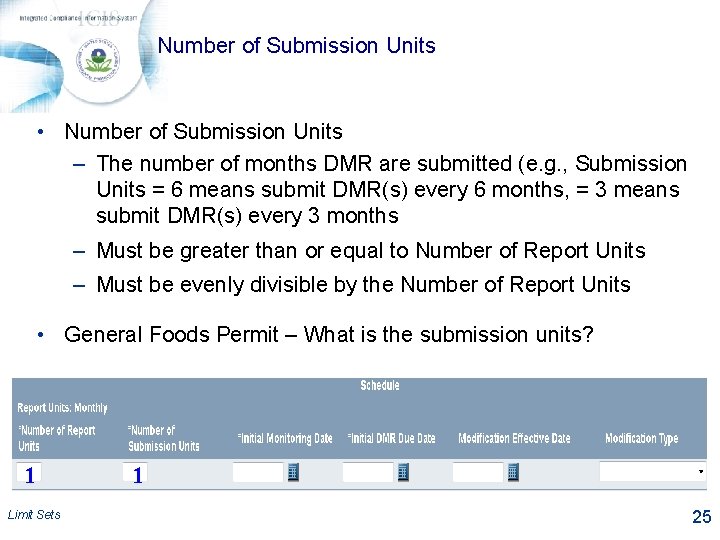Open the Modification Effective Date calendar icon
The image size is (720, 540).
click(x=513, y=473)
